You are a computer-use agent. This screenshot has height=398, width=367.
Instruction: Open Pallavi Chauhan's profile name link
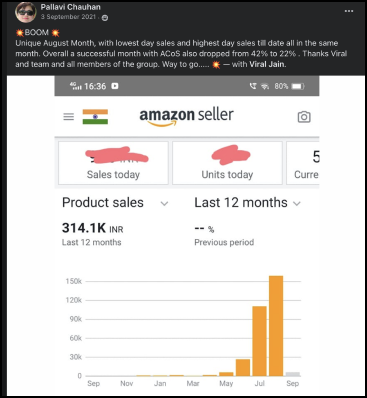[x=70, y=7]
